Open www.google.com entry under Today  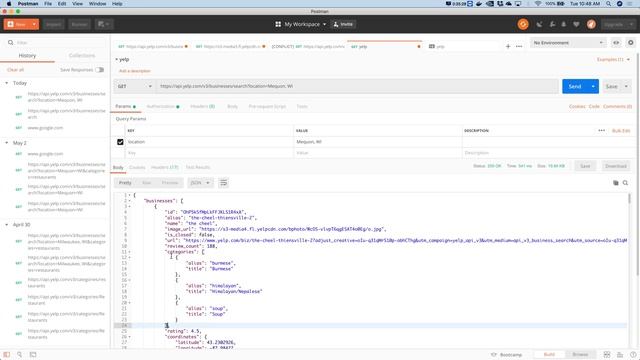click(45, 128)
